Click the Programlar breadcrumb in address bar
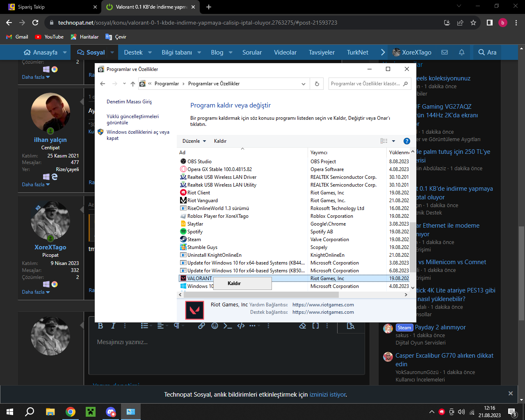Screen dimensions: 525x420 pyautogui.click(x=167, y=84)
